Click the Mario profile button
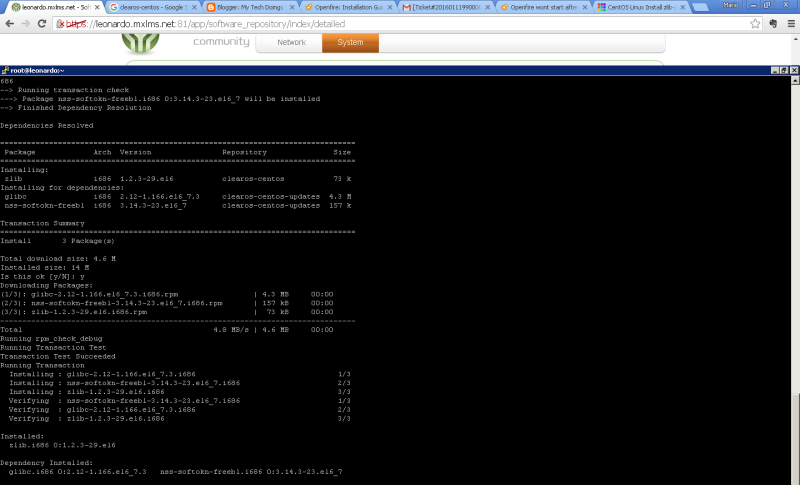 point(731,5)
